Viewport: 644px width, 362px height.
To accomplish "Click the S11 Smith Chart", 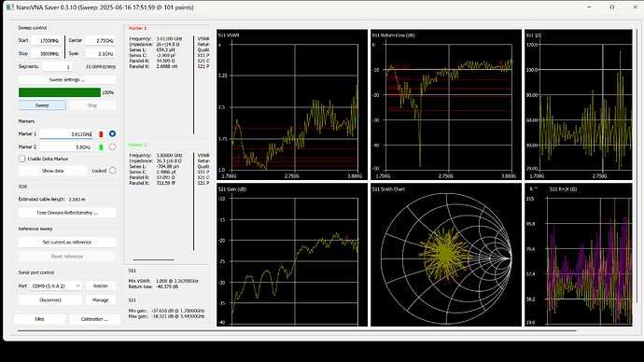I will tap(446, 255).
